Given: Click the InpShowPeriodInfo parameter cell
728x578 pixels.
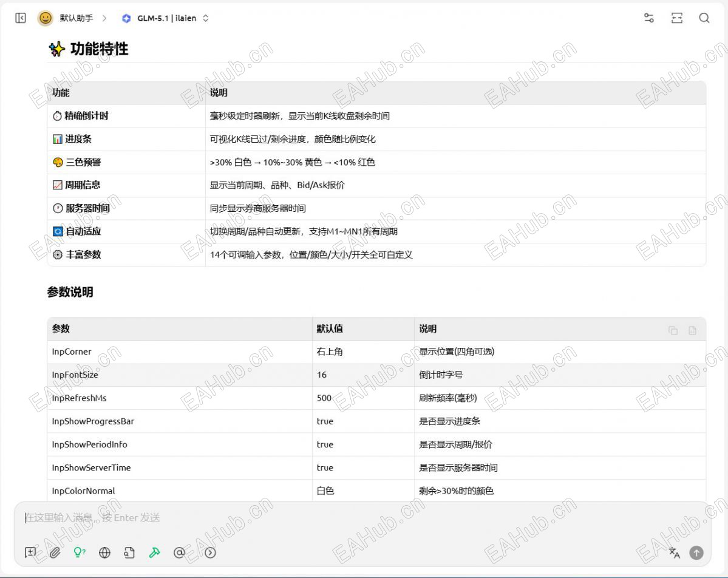Looking at the screenshot, I should point(180,444).
